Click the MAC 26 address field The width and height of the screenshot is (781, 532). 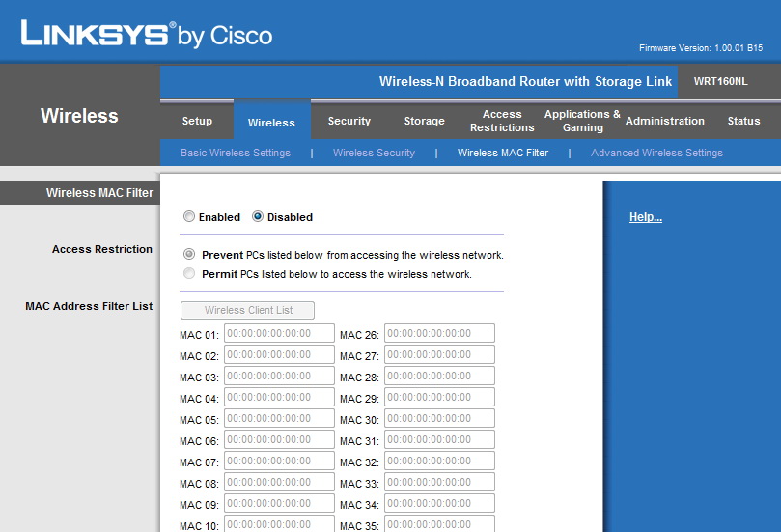click(x=440, y=333)
